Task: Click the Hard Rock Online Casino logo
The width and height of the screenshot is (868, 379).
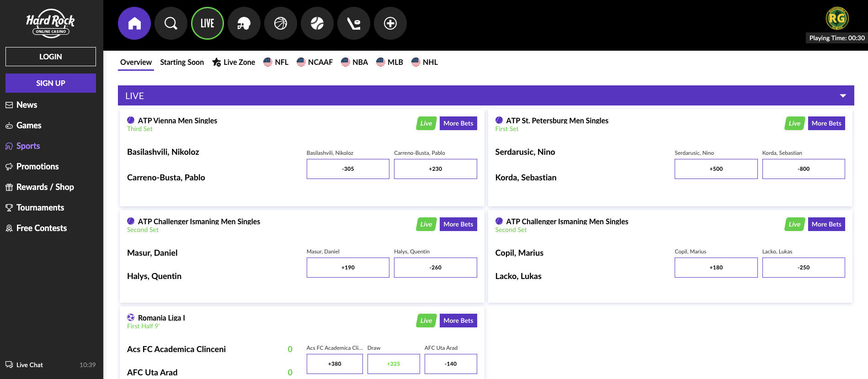Action: pos(50,23)
